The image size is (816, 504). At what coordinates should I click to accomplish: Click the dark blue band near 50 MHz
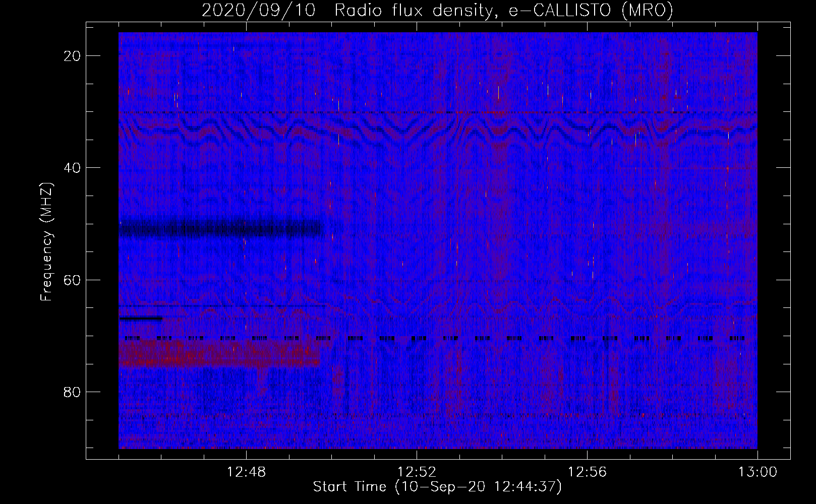tap(221, 228)
